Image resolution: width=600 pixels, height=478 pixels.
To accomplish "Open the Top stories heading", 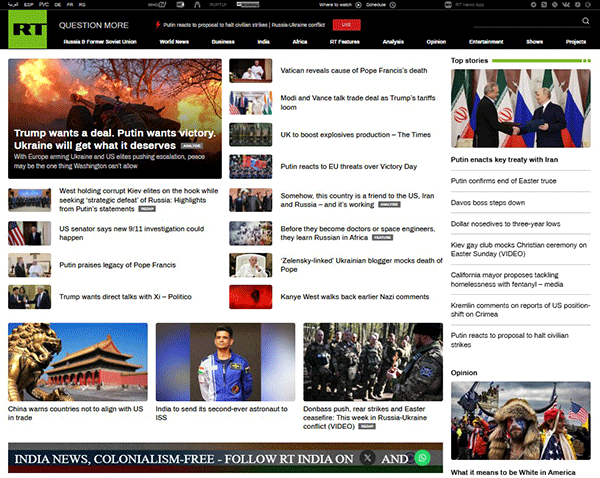I will [x=469, y=60].
